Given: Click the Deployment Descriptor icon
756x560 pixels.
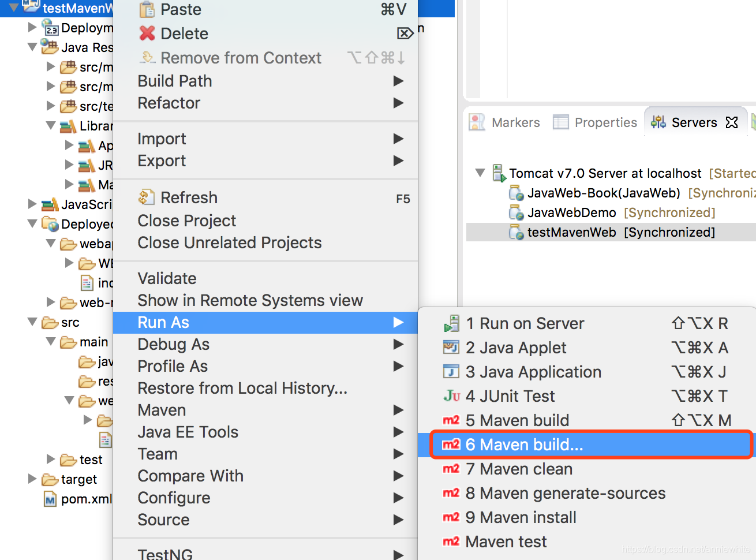Looking at the screenshot, I should click(x=50, y=28).
